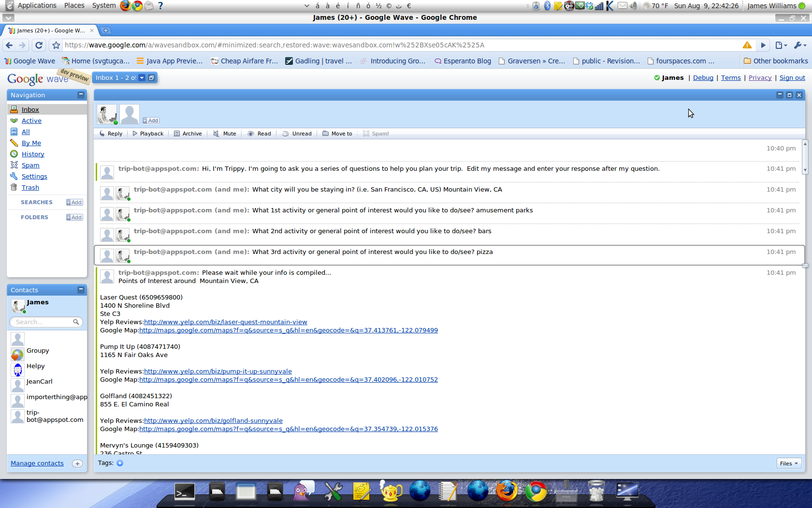Open the Inbox panel dropdown arrow
The height and width of the screenshot is (508, 812).
click(142, 78)
